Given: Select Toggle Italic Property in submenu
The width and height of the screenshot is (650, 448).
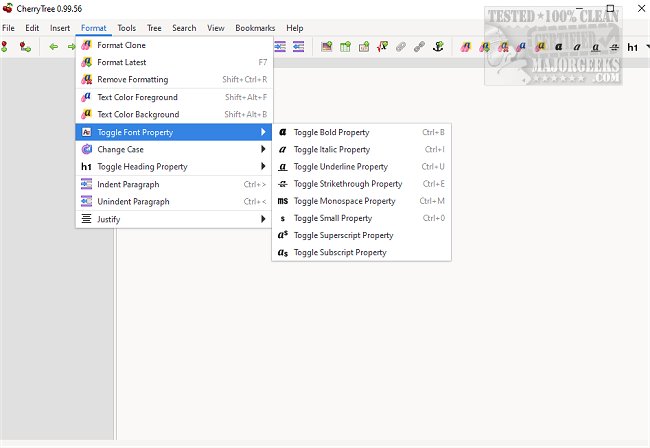Looking at the screenshot, I should click(x=361, y=150).
